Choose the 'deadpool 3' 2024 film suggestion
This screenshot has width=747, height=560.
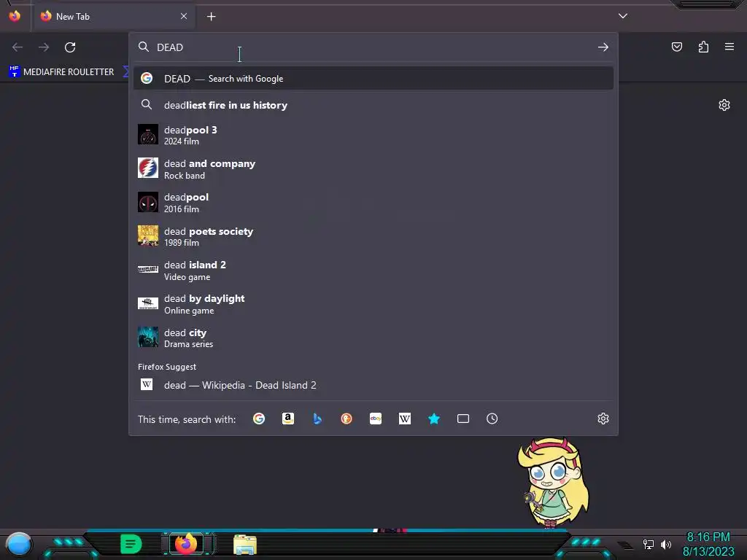[x=373, y=135]
